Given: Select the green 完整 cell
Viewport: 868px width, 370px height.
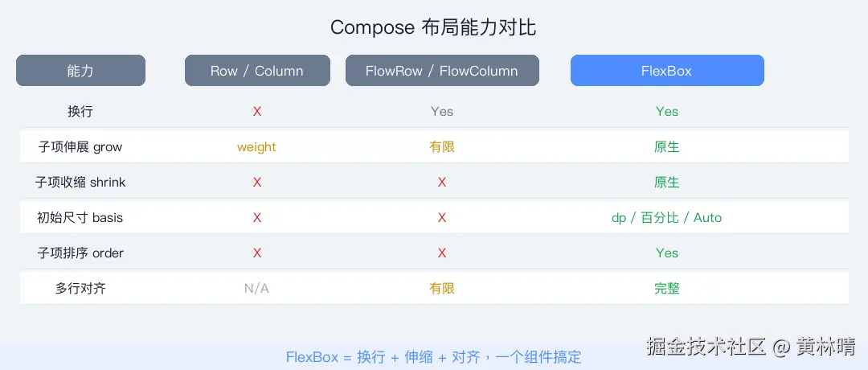Looking at the screenshot, I should click(x=667, y=288).
